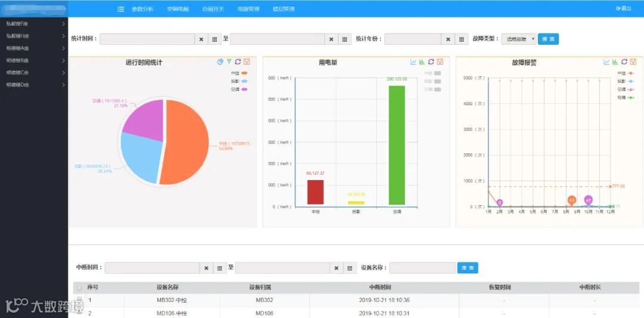Switch 故障报警 chart to bar view

pyautogui.click(x=615, y=61)
